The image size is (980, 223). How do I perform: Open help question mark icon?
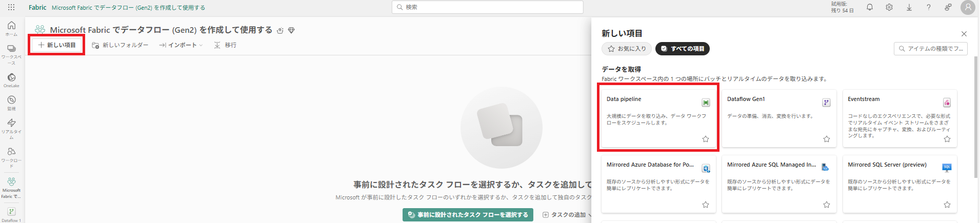tap(929, 7)
